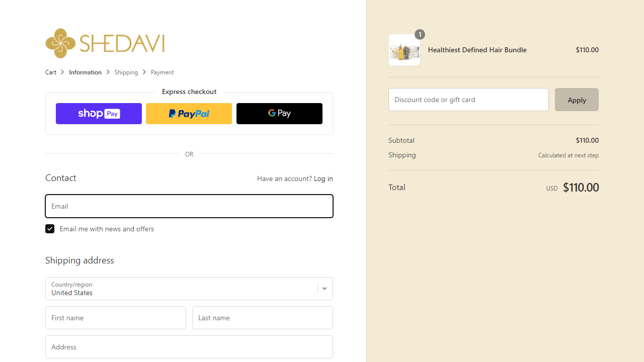Viewport: 644px width, 362px height.
Task: Uncheck Email me with news and offers
Action: click(x=50, y=229)
